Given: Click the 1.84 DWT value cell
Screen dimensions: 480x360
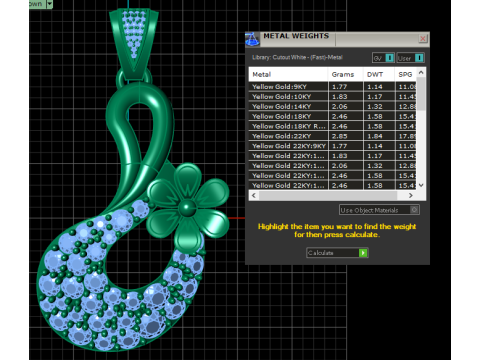Looking at the screenshot, I should coord(379,136).
